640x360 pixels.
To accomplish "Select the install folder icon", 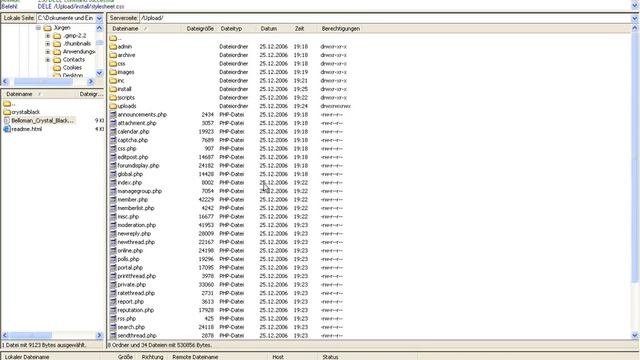I will [113, 89].
